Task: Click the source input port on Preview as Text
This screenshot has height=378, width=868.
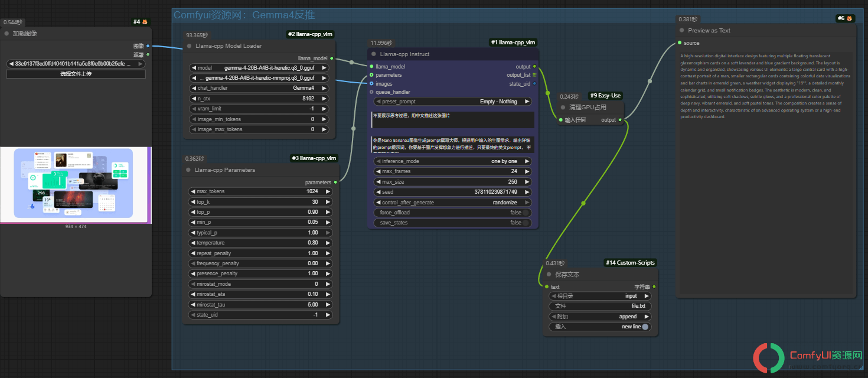Action: (x=680, y=43)
